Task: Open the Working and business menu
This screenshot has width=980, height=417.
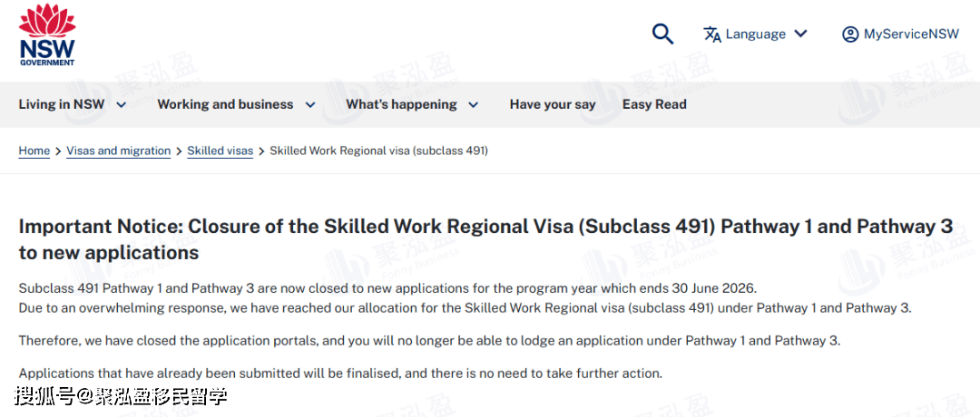Action: (x=225, y=104)
